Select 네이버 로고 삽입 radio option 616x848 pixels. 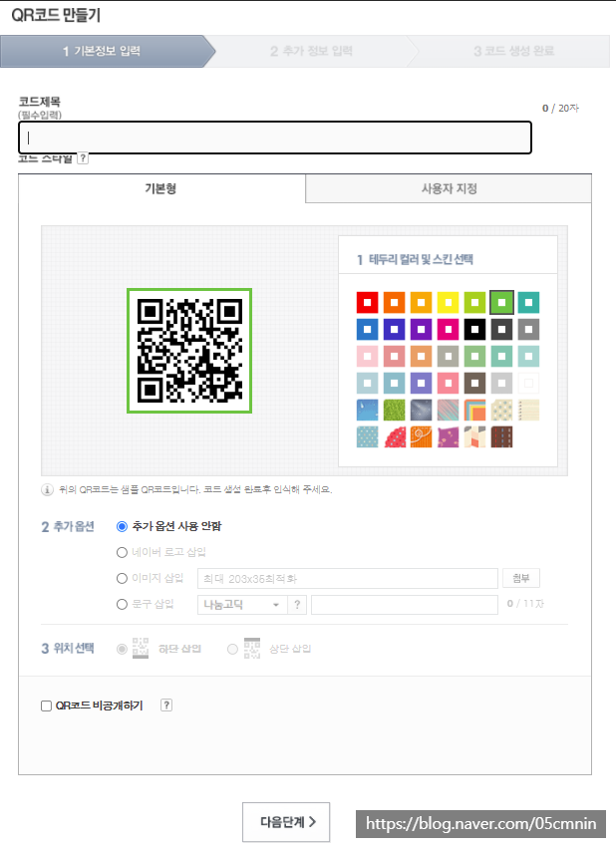122,552
